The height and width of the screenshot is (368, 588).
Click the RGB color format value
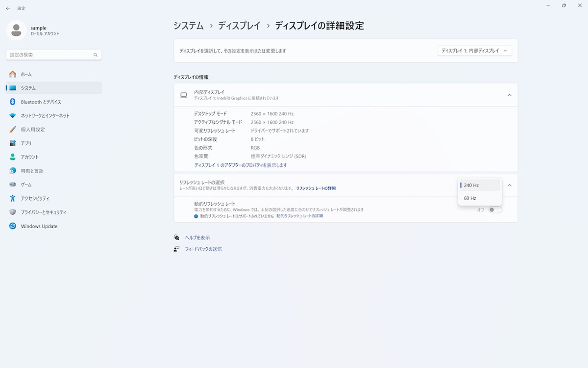(x=255, y=148)
